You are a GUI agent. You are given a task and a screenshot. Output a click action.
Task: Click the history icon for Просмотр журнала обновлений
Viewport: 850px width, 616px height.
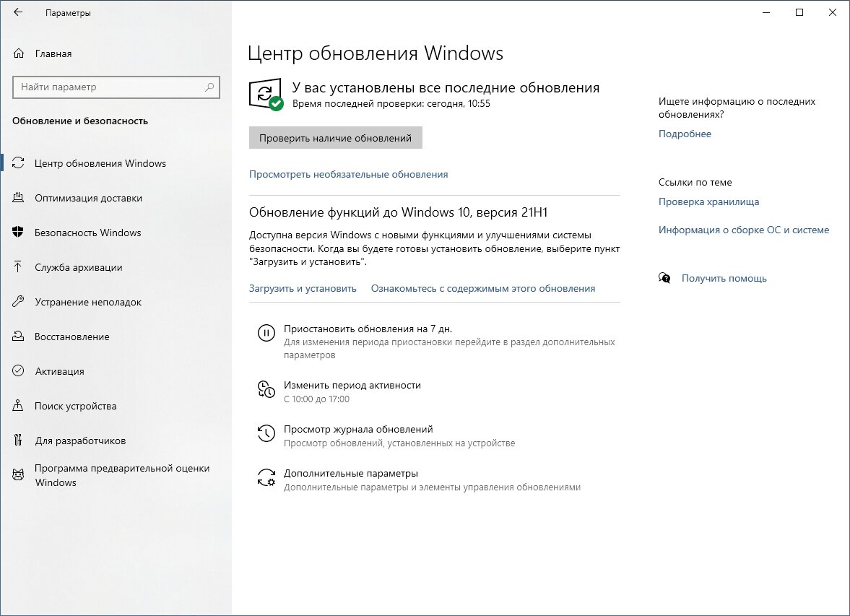[266, 433]
